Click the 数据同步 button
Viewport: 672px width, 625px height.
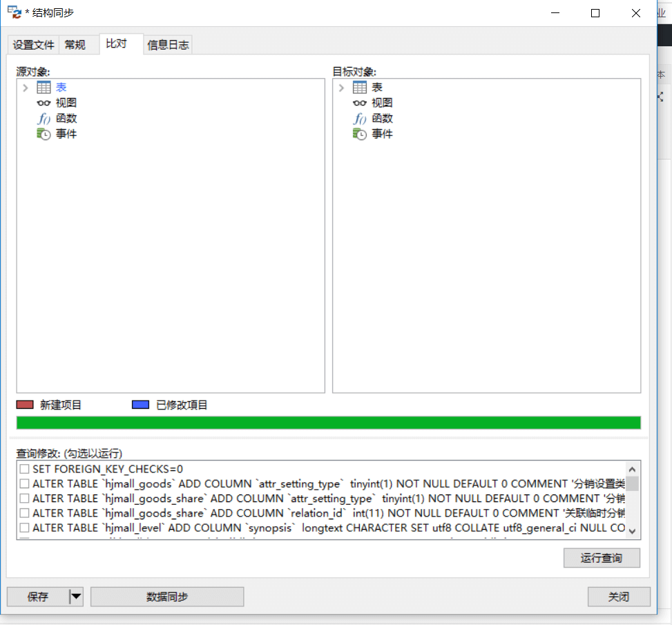(x=167, y=597)
